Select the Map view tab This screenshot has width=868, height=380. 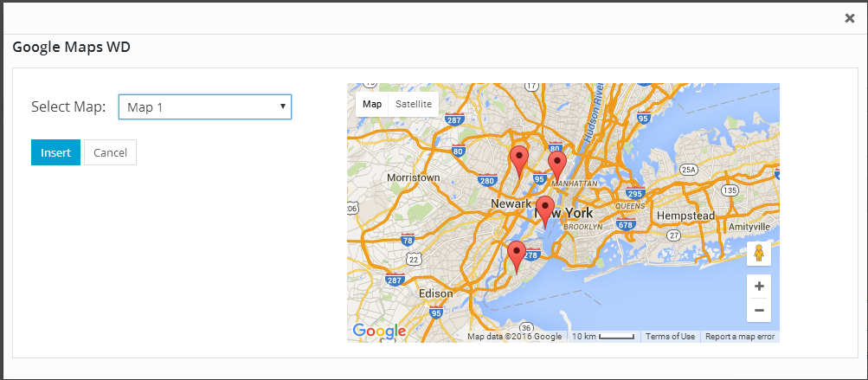(372, 104)
